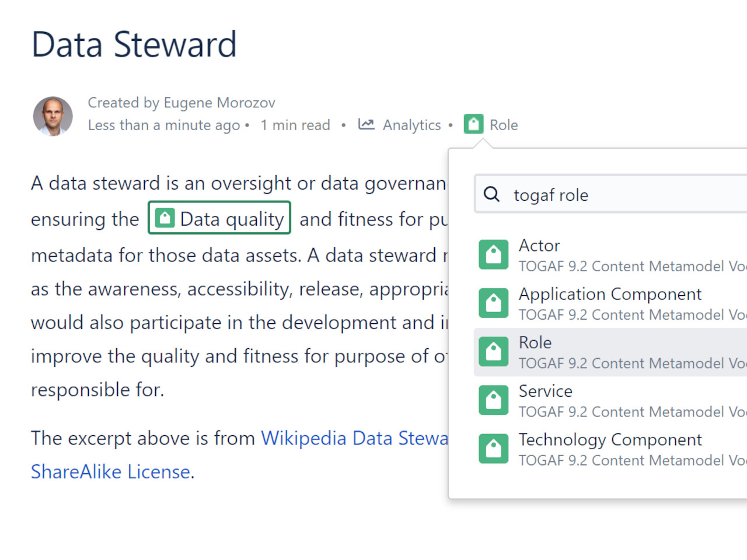This screenshot has height=560, width=747.
Task: Click the tag icon inside Data quality chip
Action: tap(165, 218)
